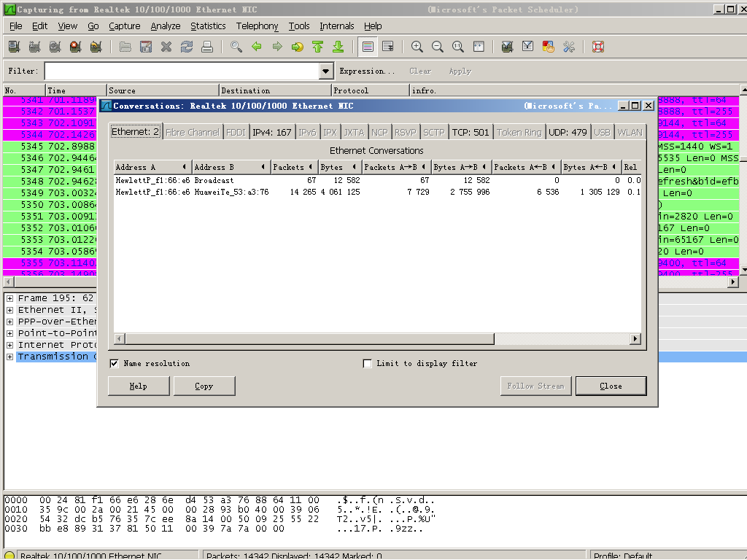This screenshot has width=747, height=560.
Task: Print packets toolbar icon
Action: pyautogui.click(x=207, y=47)
